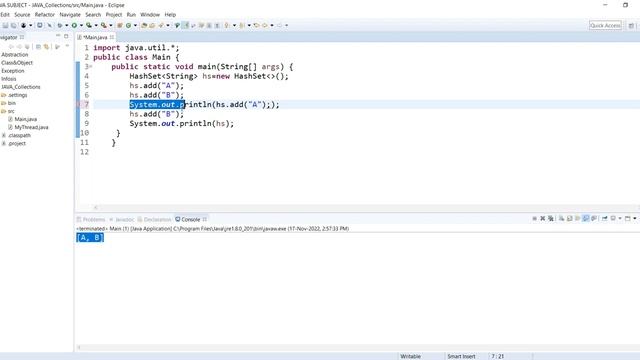The height and width of the screenshot is (360, 640).
Task: Close the *Main.java editor tab
Action: (112, 37)
